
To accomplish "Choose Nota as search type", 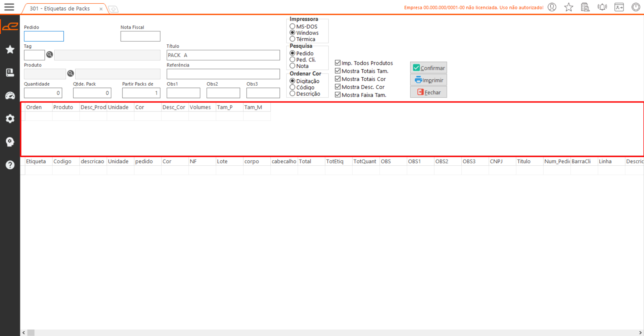I will [292, 66].
